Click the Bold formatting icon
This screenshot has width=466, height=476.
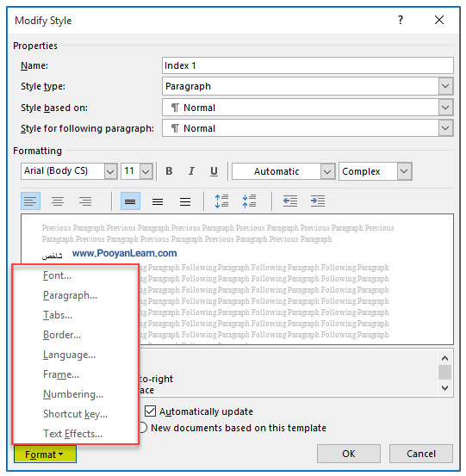click(169, 171)
